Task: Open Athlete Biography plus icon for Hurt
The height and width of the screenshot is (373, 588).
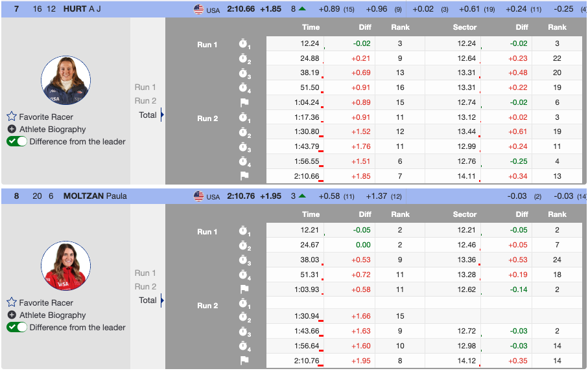Action: click(x=12, y=130)
